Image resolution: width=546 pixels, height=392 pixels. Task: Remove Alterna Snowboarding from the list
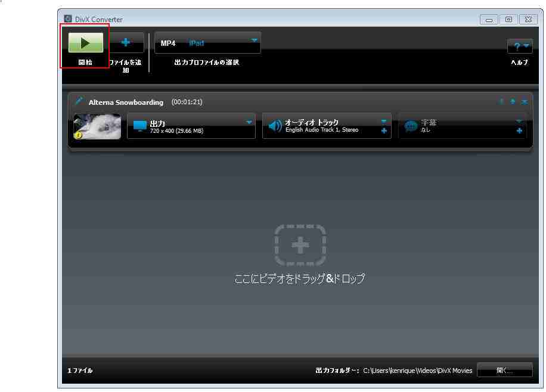click(525, 102)
